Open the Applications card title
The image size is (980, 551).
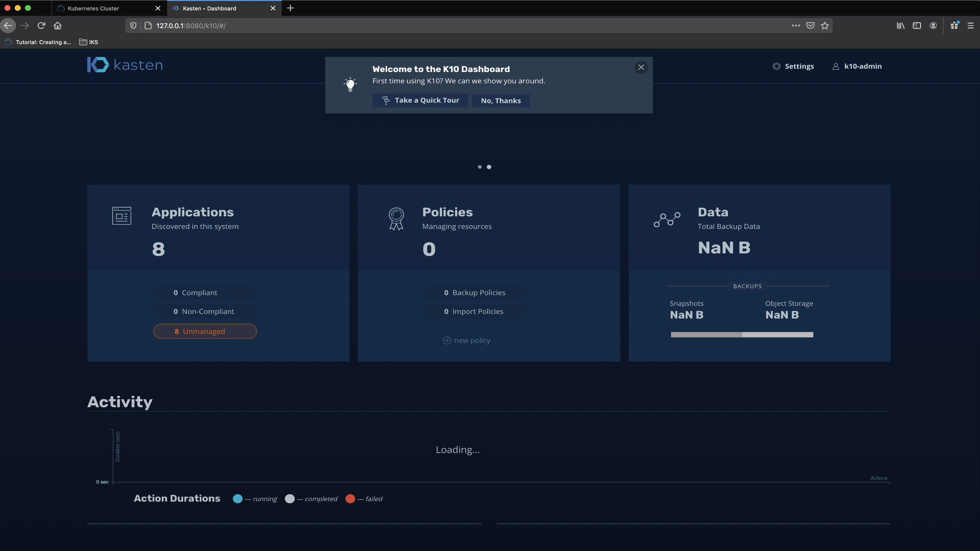click(x=193, y=212)
